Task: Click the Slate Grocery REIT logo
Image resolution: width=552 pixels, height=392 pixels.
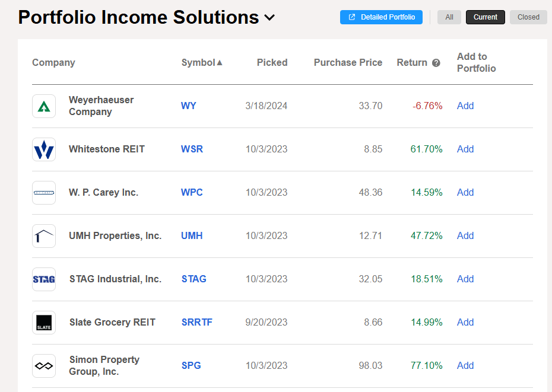Action: tap(44, 323)
